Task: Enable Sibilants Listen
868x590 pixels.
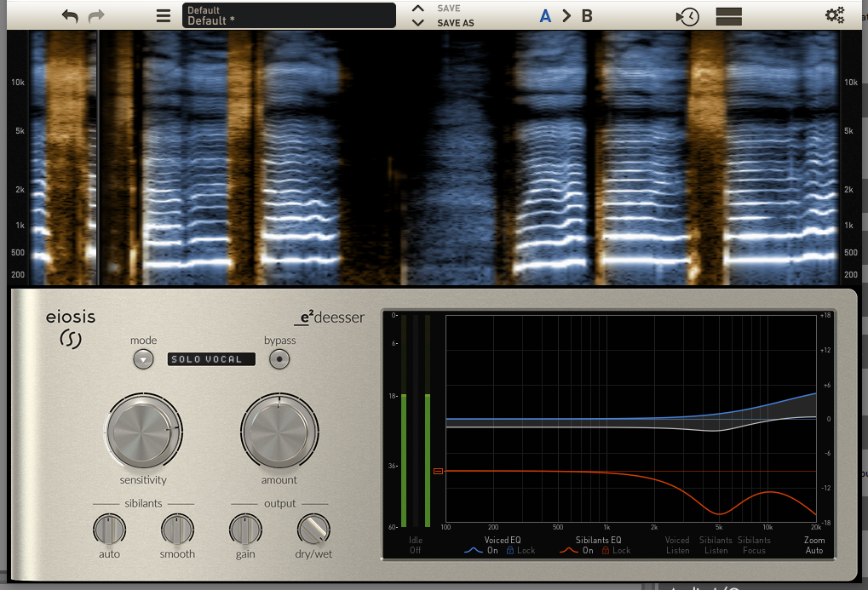Action: coord(716,545)
